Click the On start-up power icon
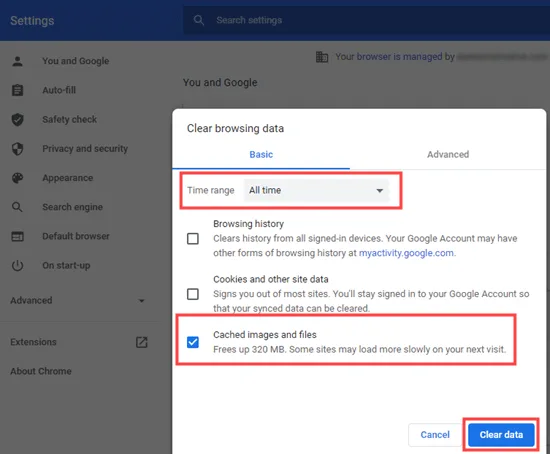 [17, 266]
